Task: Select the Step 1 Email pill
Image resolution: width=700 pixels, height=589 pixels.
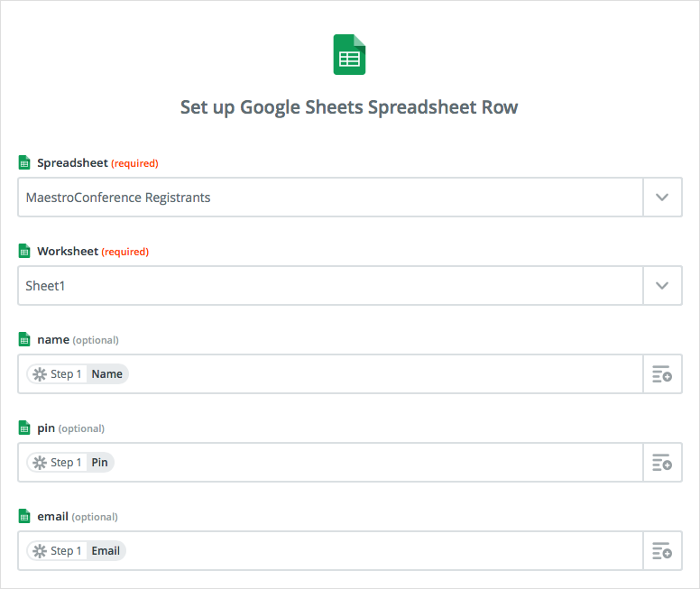Action: [x=77, y=551]
